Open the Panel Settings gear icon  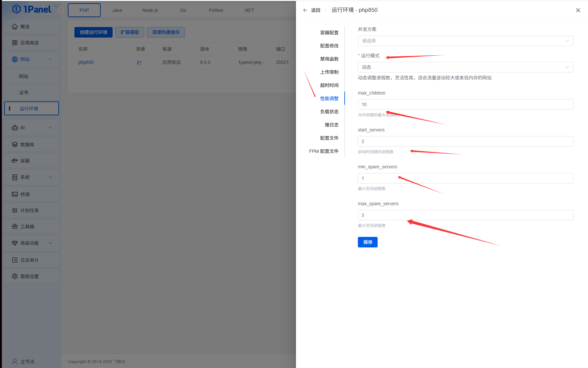(15, 276)
